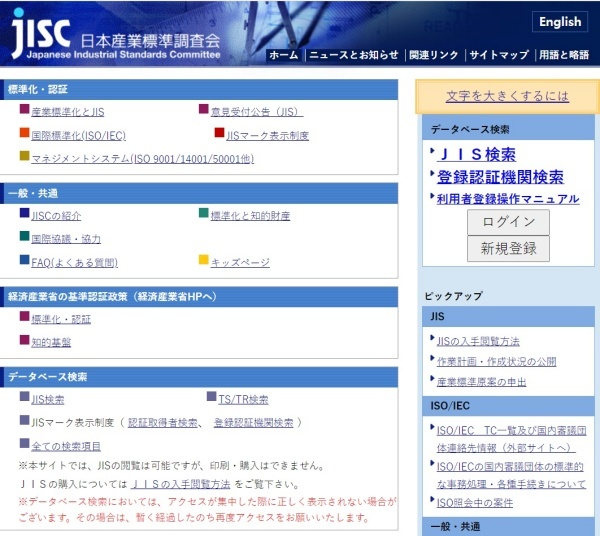Open 作業計画・作成状況の公開 link
This screenshot has width=600, height=536.
coord(496,362)
